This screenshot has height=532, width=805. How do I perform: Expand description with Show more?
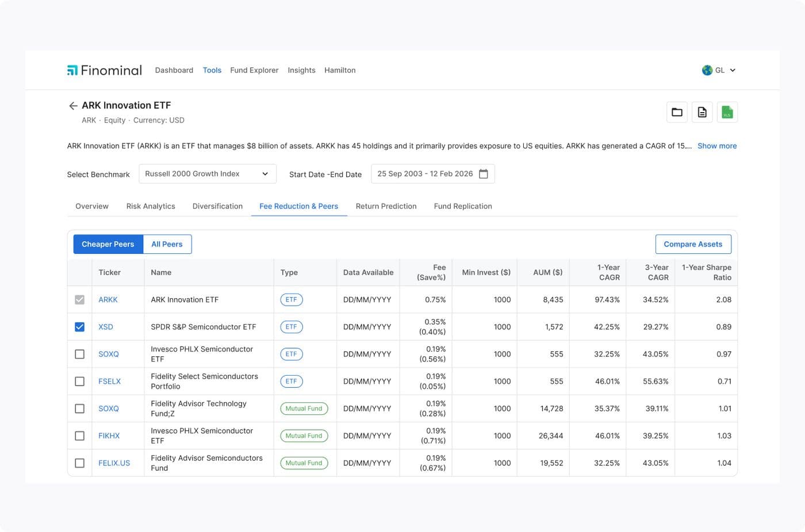coord(717,146)
